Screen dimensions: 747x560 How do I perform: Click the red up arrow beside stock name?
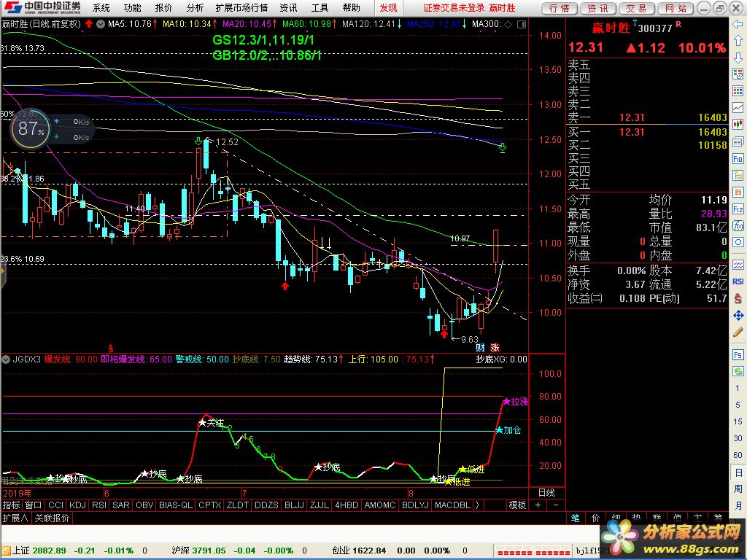tap(89, 24)
